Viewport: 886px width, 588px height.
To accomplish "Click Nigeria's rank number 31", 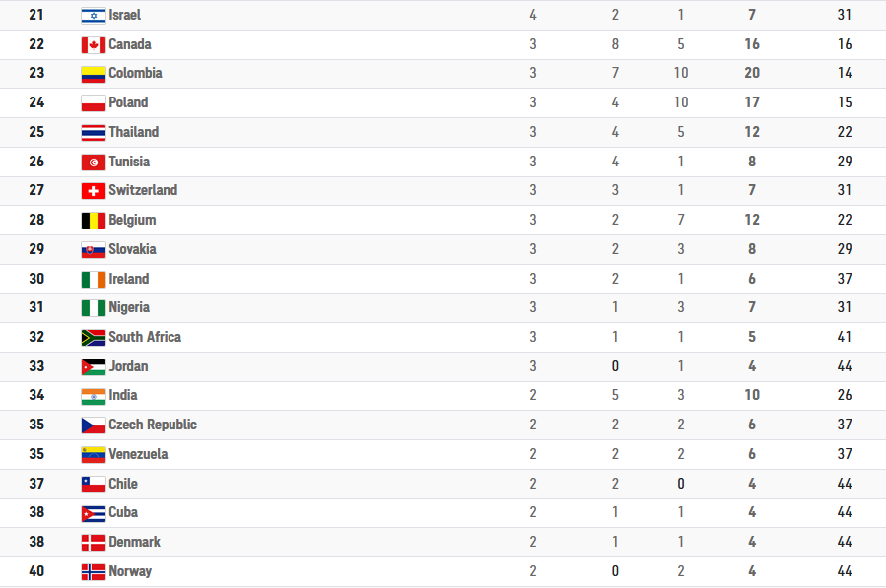I will (x=36, y=307).
